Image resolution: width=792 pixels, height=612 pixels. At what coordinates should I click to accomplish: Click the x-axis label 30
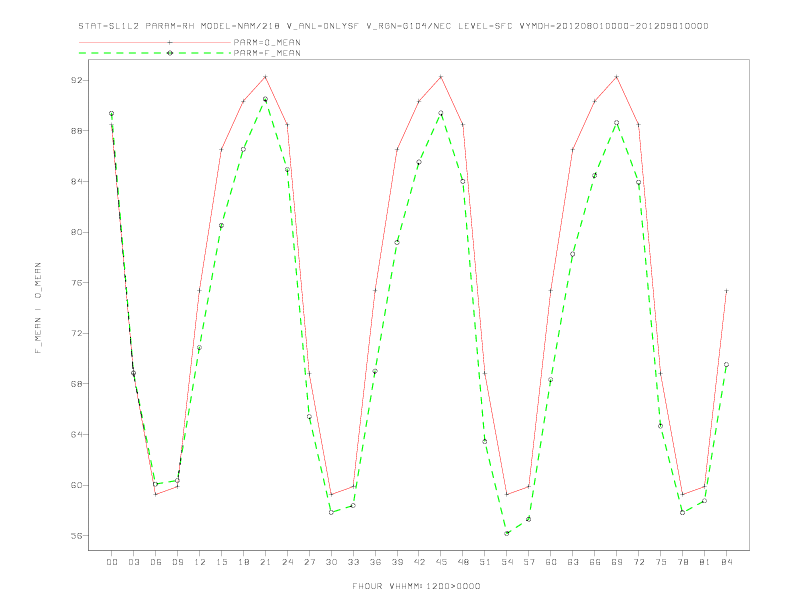click(331, 562)
